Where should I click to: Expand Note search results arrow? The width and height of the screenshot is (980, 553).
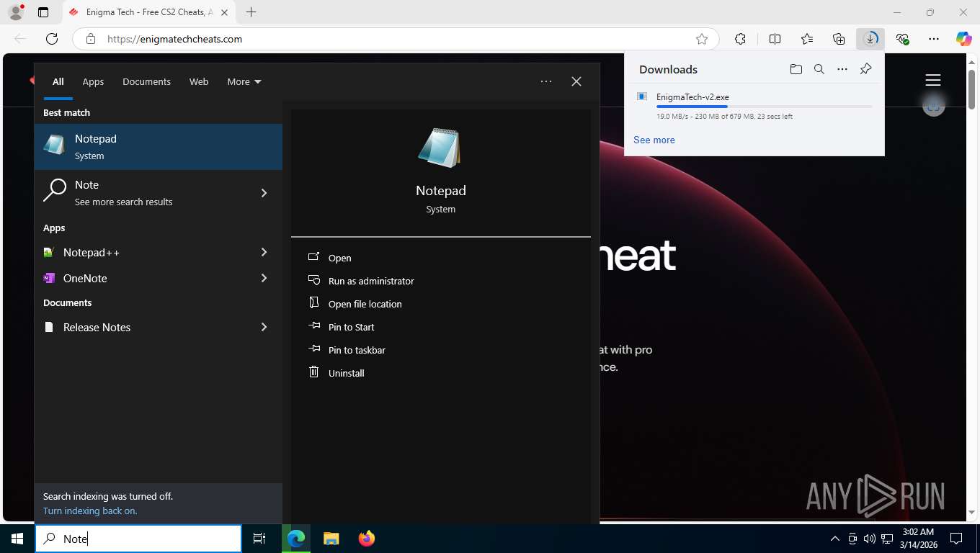pos(264,193)
